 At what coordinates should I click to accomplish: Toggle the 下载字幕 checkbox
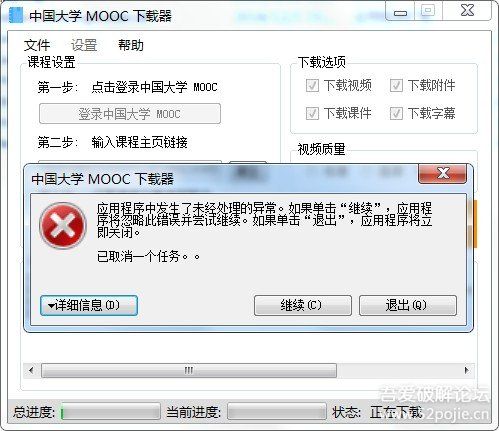[x=396, y=113]
